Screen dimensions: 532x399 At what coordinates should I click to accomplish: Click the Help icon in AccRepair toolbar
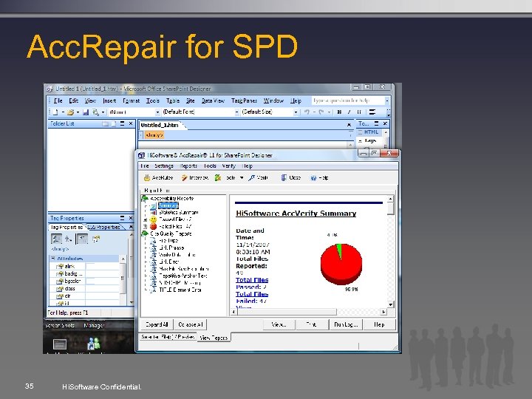click(313, 178)
